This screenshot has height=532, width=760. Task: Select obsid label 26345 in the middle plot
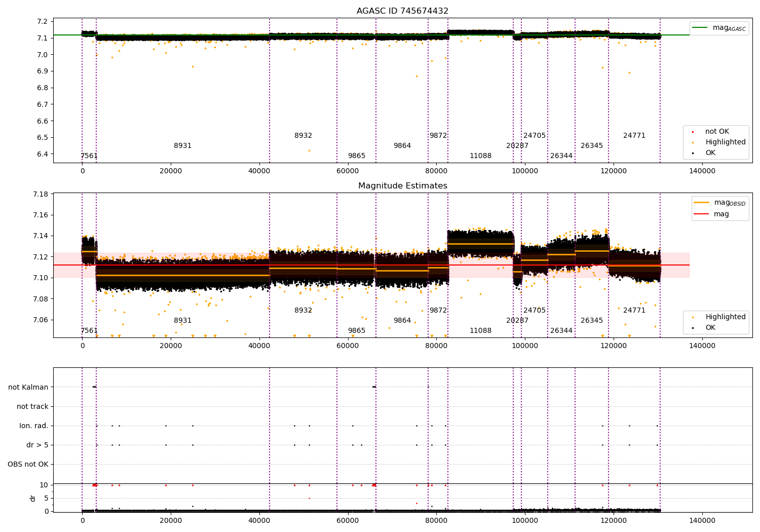592,321
